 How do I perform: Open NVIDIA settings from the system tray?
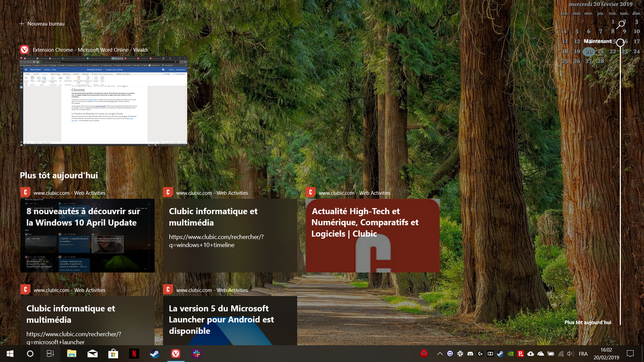click(x=510, y=354)
